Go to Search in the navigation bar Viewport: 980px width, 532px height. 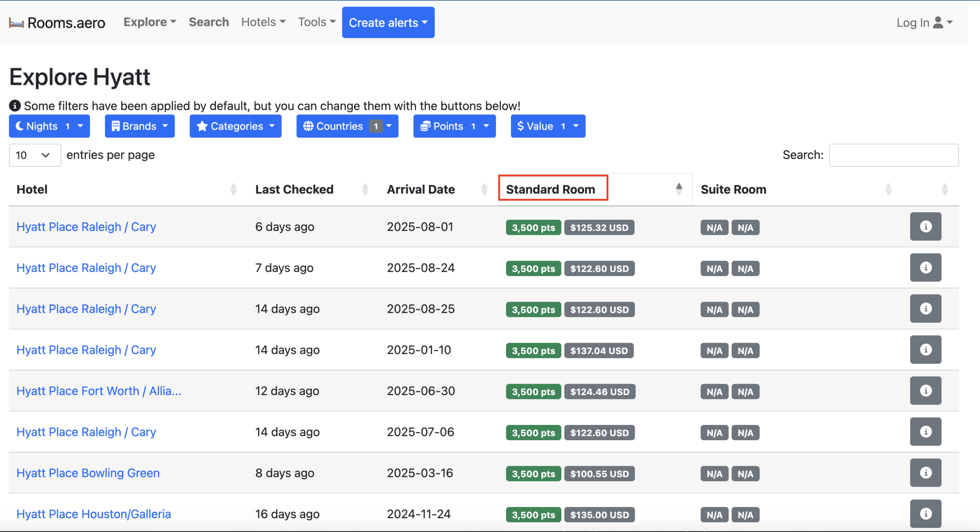(209, 22)
